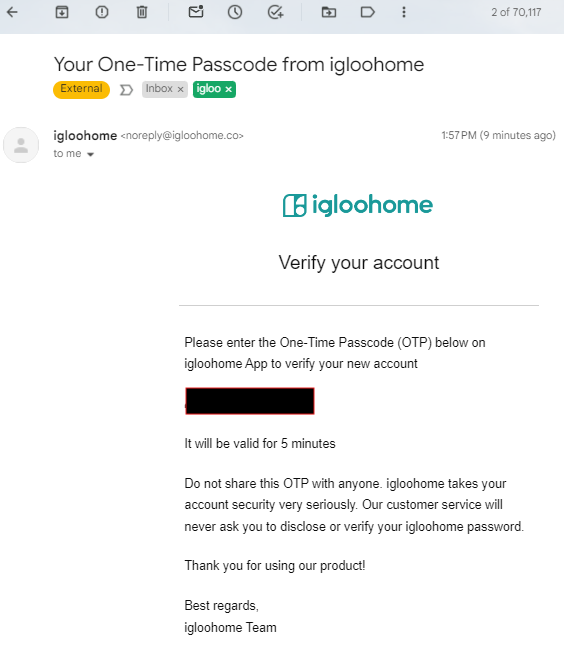Viewport: 564px width, 664px height.
Task: Remove the green igloo label
Action: (229, 89)
